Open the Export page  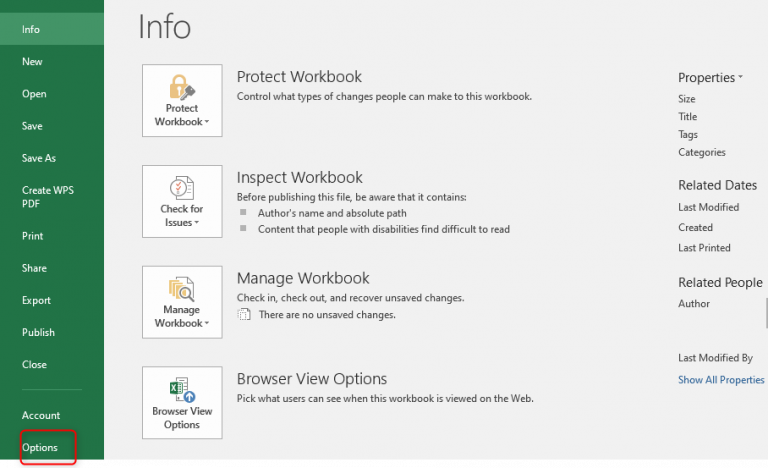(x=38, y=300)
